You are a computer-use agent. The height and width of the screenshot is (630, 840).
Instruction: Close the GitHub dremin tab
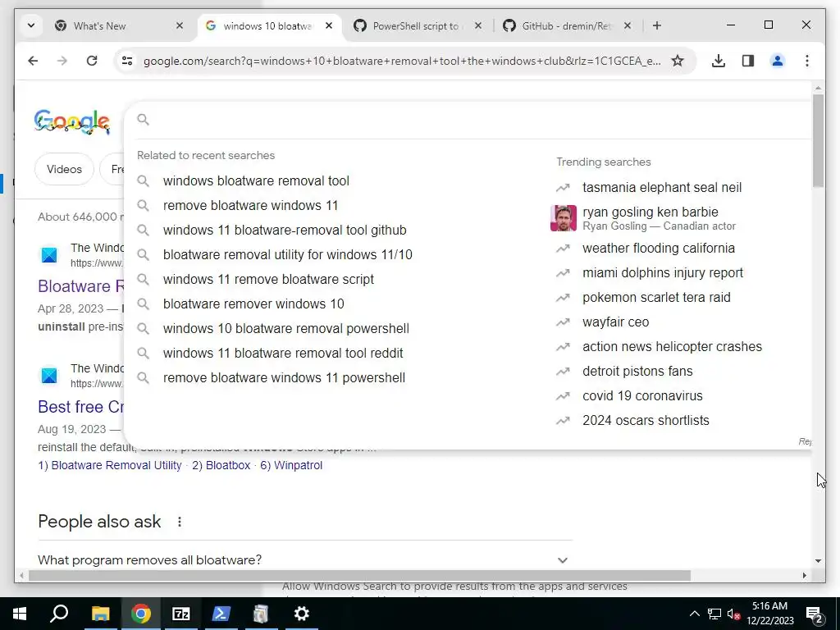pyautogui.click(x=628, y=25)
